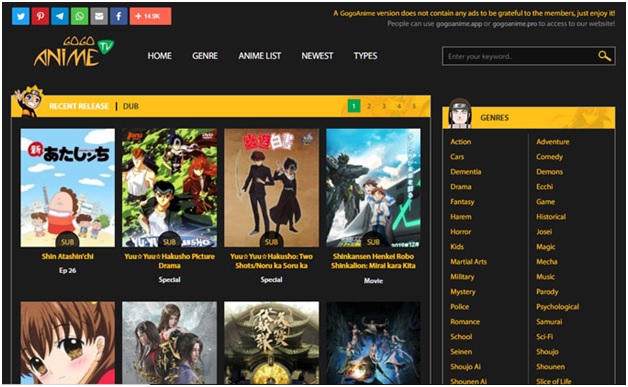This screenshot has height=387, width=628.
Task: Open the HOME menu item
Action: [x=159, y=56]
